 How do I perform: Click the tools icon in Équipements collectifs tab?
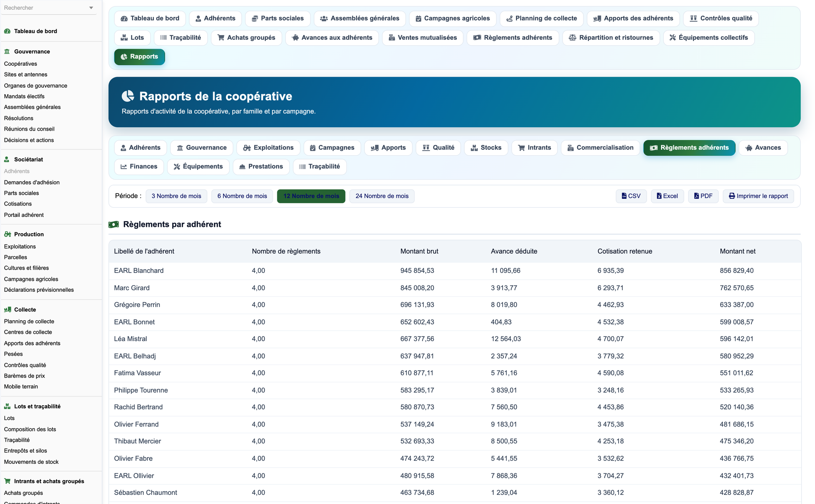(673, 38)
